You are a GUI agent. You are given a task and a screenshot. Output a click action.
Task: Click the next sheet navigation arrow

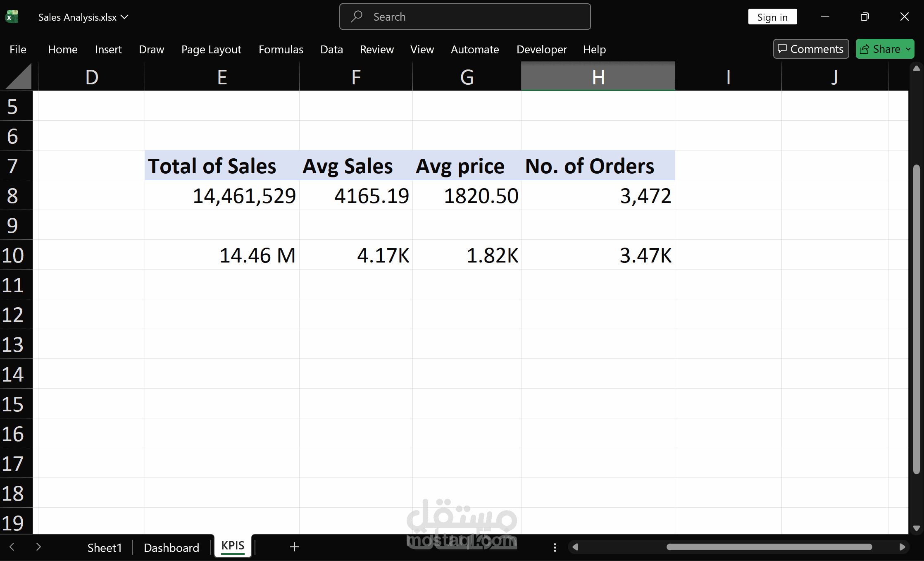pyautogui.click(x=38, y=547)
